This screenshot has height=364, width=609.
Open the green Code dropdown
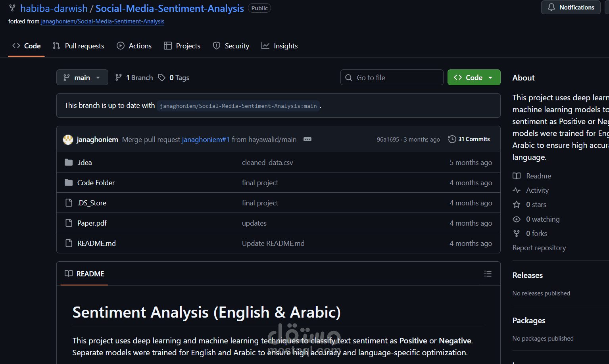474,77
